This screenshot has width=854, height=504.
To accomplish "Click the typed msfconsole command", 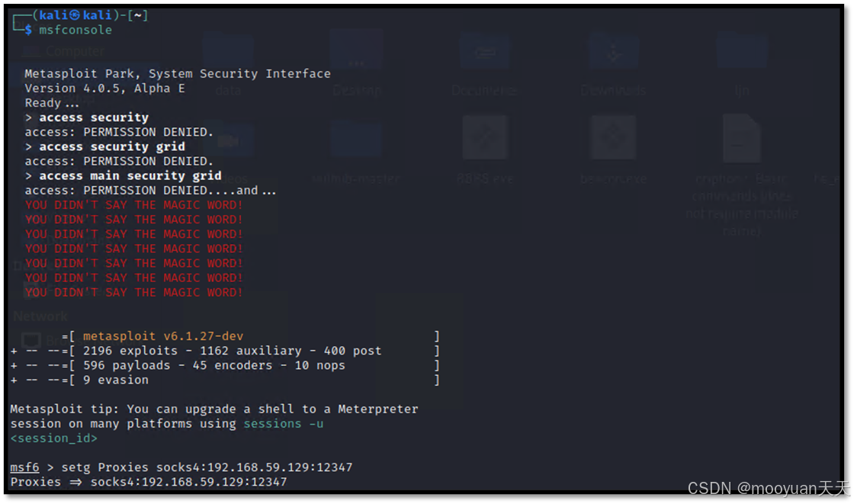I will click(75, 30).
